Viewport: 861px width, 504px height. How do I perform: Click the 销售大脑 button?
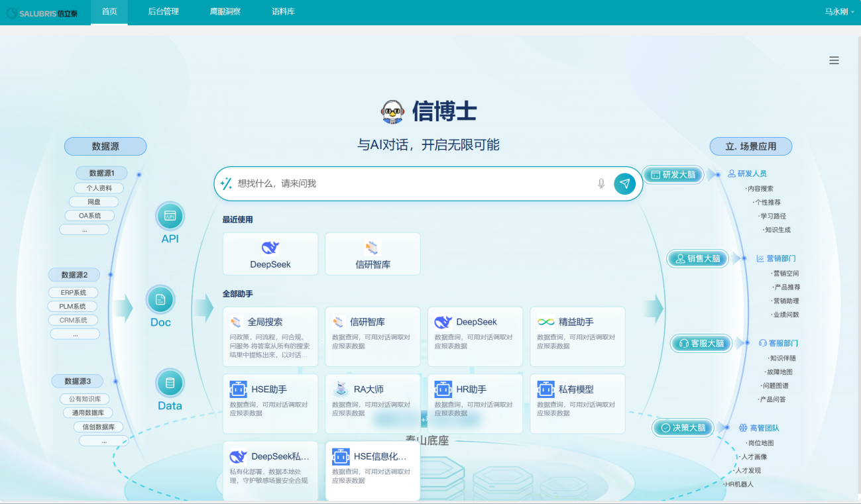(697, 258)
